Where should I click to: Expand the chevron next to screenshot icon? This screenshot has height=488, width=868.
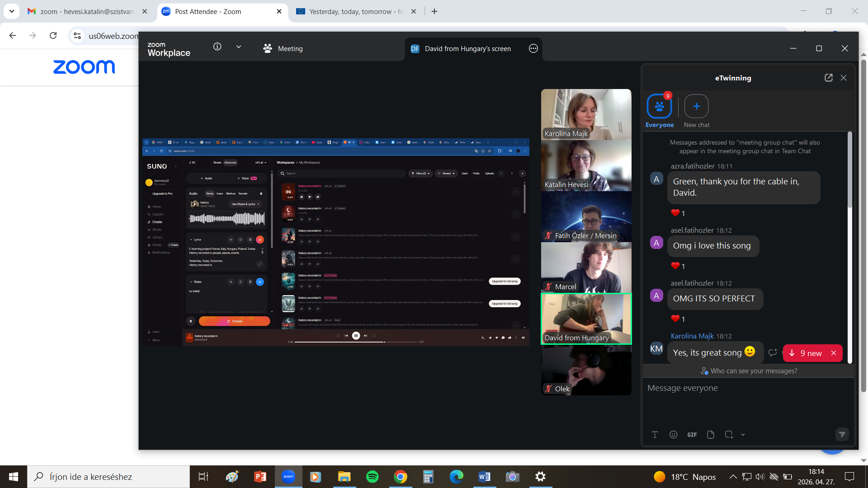[743, 435]
